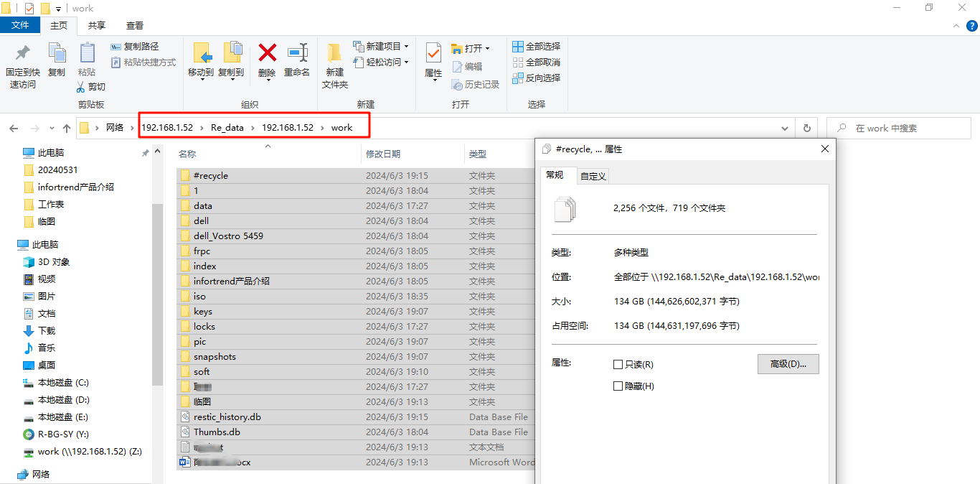Screen dimensions: 980x484
Task: Open 历史记录 to view file history
Action: [475, 84]
